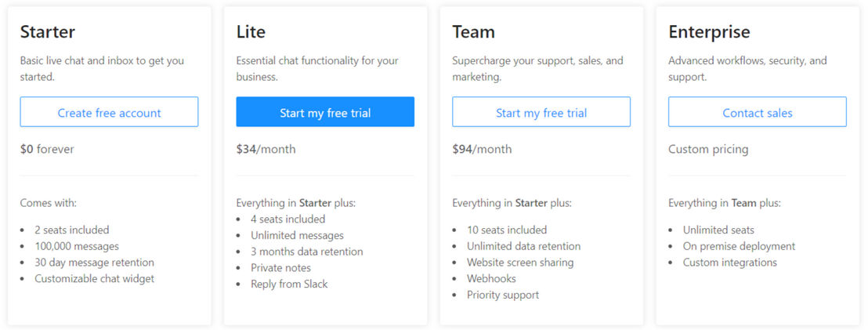Click the Contact sales button
The image size is (868, 330).
758,112
